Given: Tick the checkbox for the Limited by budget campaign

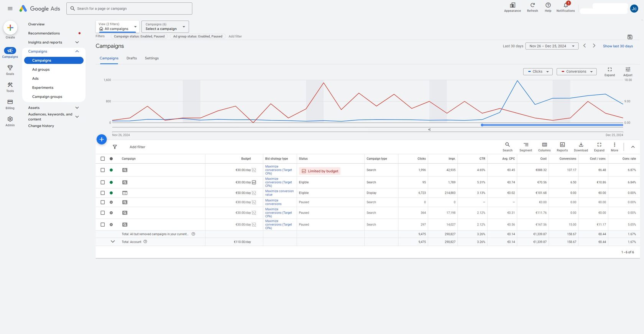Looking at the screenshot, I should (102, 170).
